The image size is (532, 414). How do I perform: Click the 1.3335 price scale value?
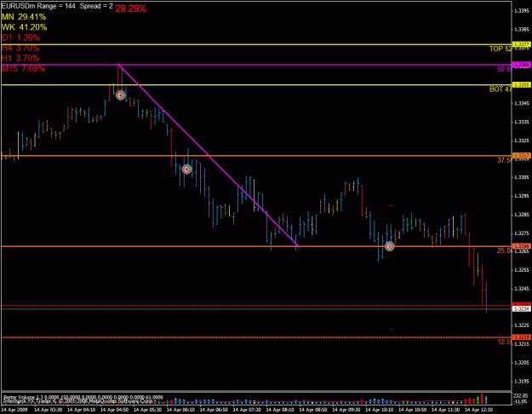pos(522,122)
